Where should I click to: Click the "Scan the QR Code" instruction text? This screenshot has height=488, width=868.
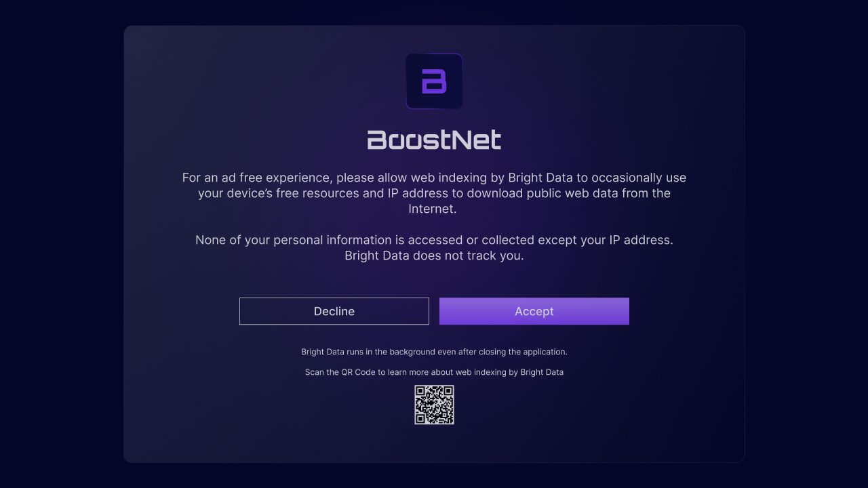[x=345, y=372]
